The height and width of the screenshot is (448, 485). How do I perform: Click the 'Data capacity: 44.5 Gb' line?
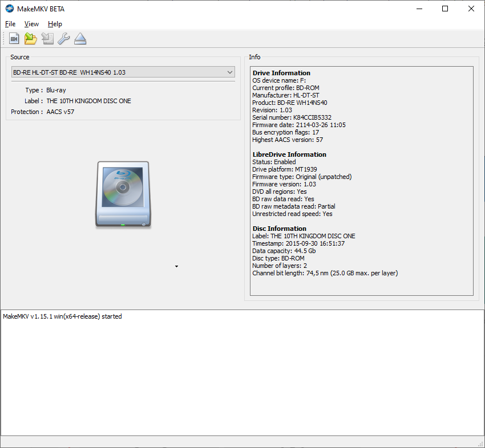[284, 251]
